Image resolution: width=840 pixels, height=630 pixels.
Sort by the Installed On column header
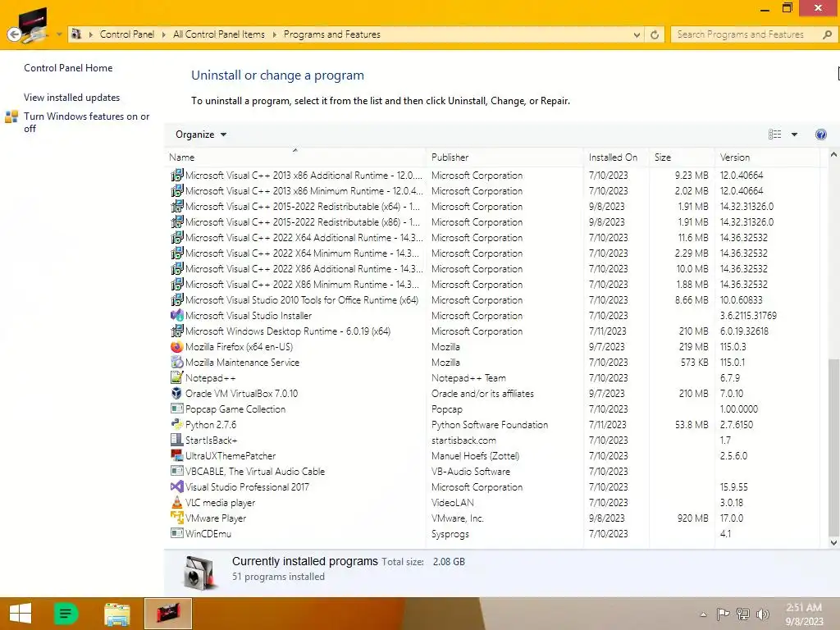coord(616,157)
